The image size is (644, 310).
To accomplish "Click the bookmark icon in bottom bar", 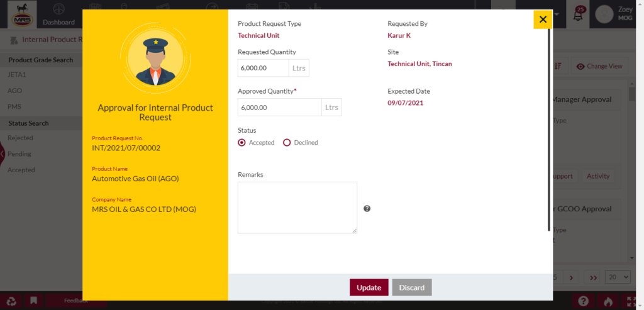I will pos(34,301).
